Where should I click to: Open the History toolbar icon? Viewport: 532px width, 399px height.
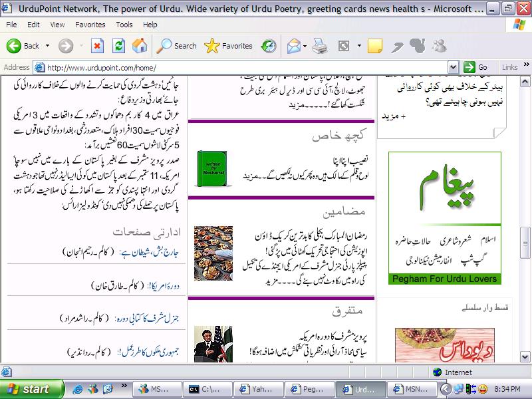click(x=269, y=46)
